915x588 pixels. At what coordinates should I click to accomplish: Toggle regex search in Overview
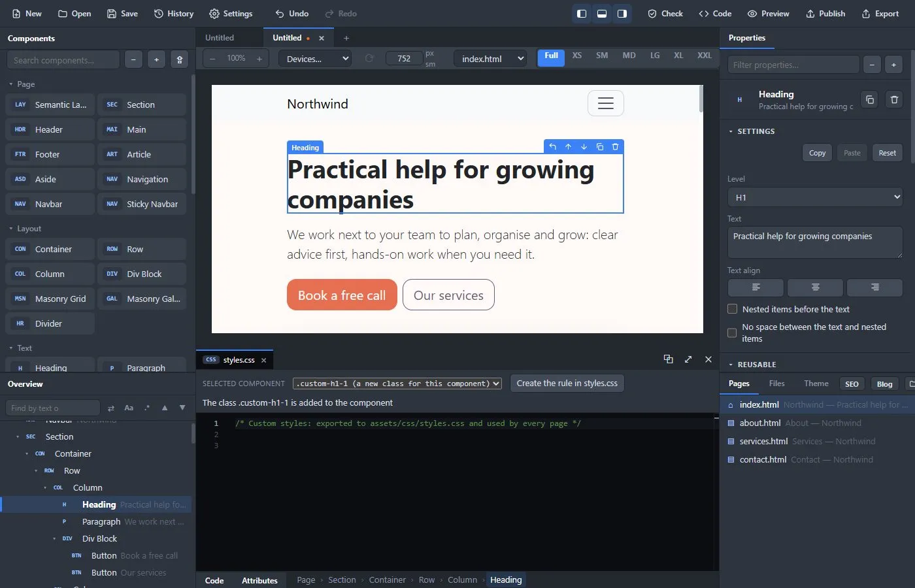147,408
